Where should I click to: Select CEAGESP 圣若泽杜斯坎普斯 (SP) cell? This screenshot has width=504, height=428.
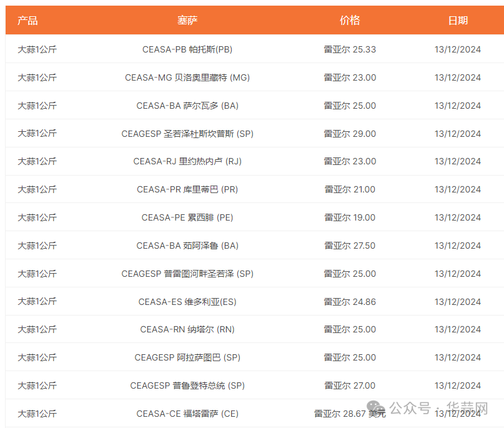coord(187,134)
